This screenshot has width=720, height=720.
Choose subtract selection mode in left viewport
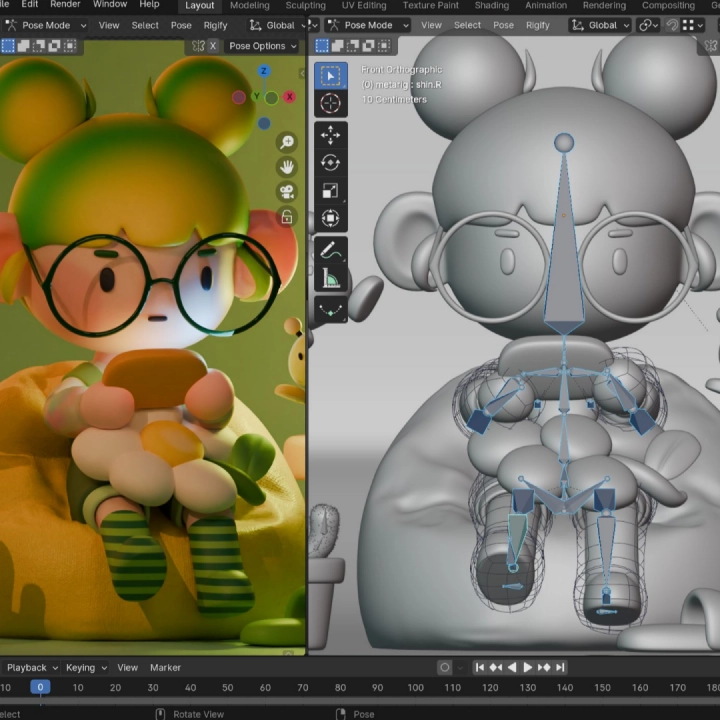39,45
